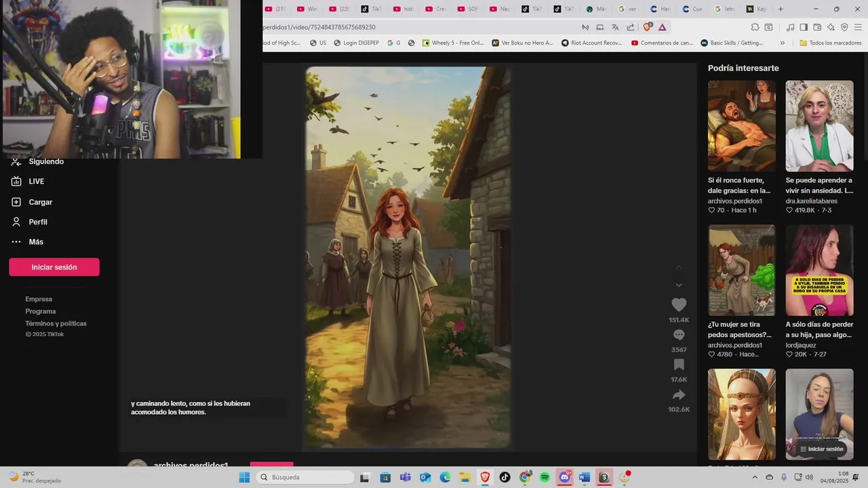Save video using the bookmark icon
The image size is (868, 488).
tap(679, 365)
